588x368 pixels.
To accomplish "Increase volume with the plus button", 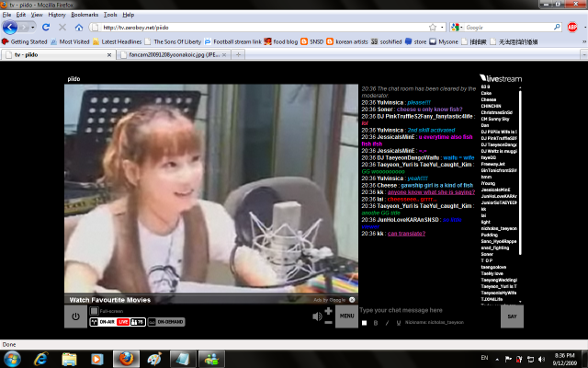I will pos(329,310).
